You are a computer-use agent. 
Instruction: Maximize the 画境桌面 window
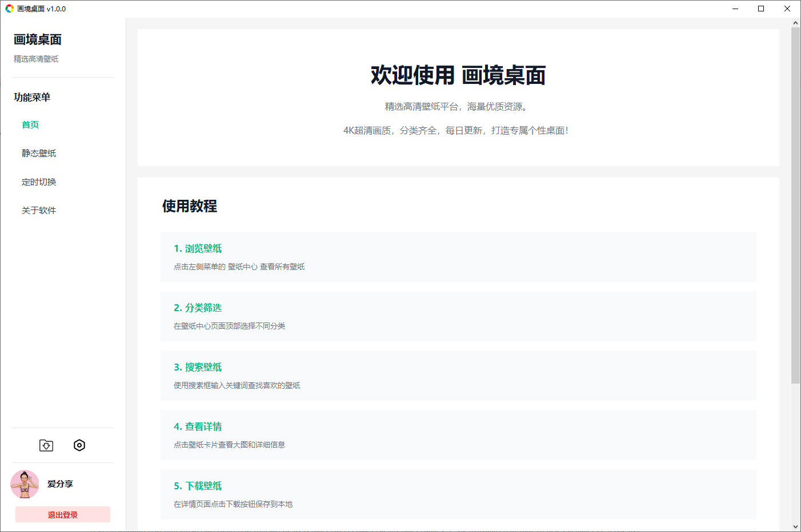(x=761, y=9)
